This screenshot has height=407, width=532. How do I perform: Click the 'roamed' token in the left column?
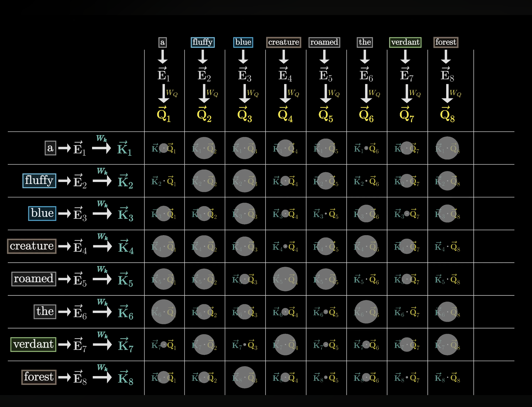[34, 279]
